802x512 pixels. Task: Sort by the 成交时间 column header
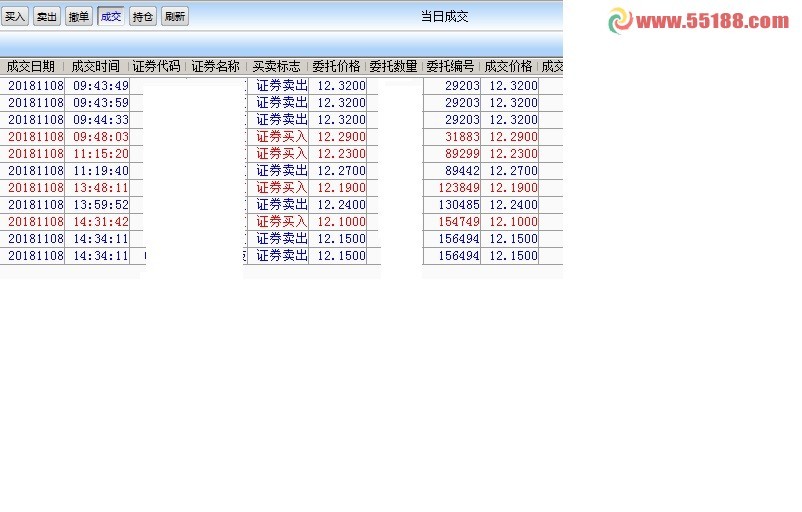pos(96,67)
